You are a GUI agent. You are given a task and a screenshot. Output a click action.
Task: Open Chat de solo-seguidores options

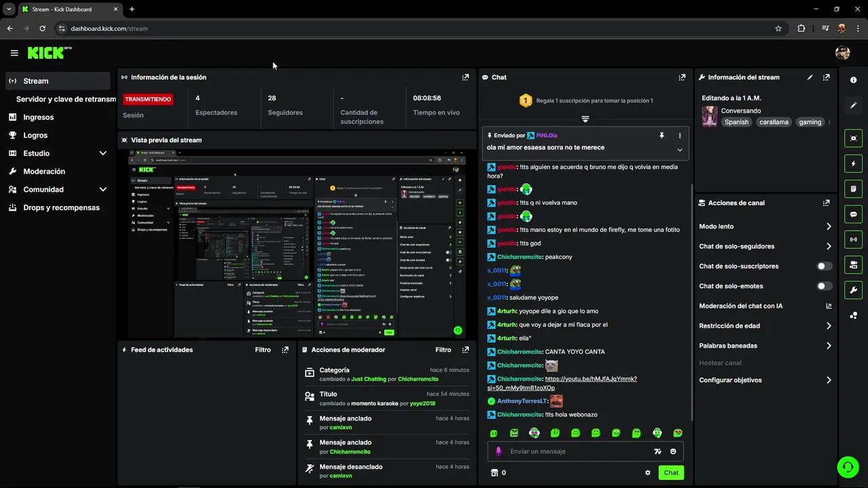point(765,246)
